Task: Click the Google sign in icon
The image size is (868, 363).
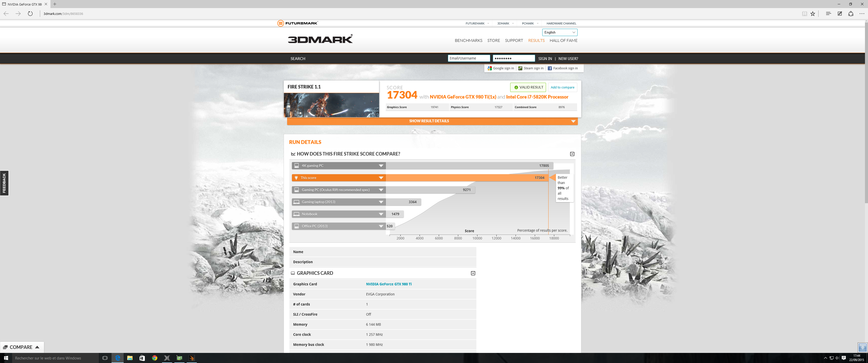Action: (x=490, y=68)
